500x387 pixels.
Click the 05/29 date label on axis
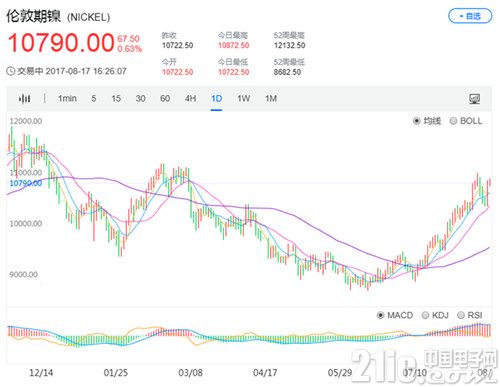pos(340,373)
